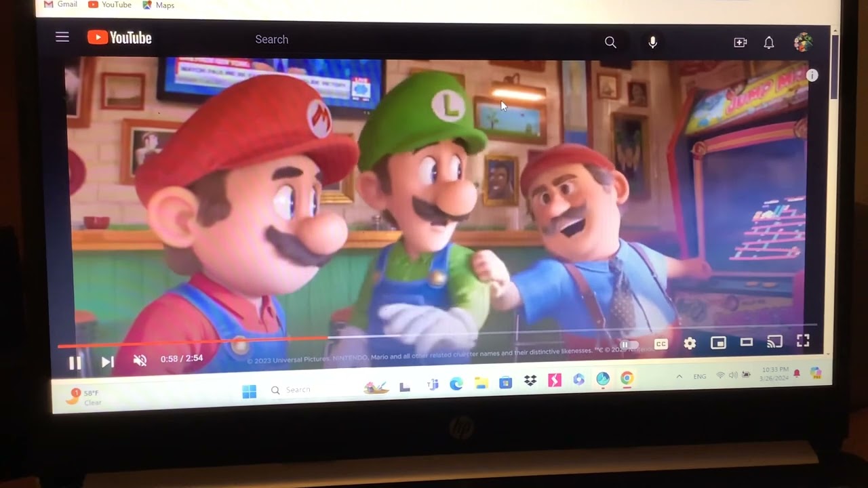This screenshot has height=488, width=868.
Task: Show video info card icon
Action: tap(812, 75)
